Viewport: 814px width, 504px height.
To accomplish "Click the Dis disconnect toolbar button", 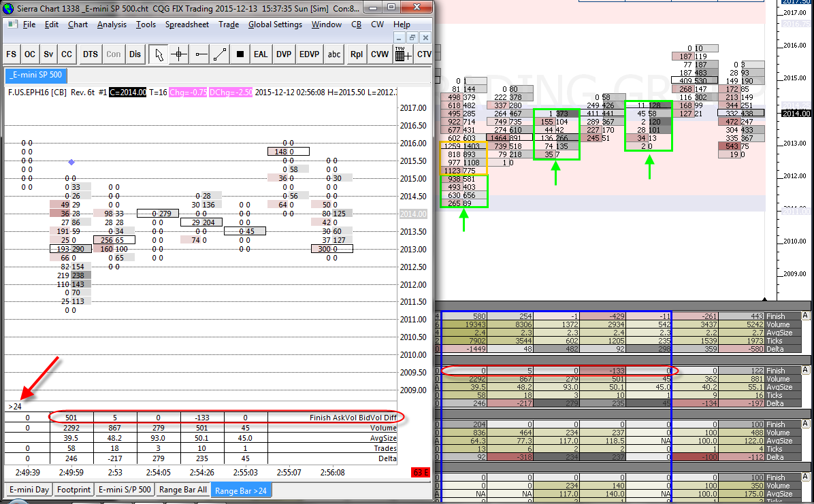I will (x=135, y=54).
